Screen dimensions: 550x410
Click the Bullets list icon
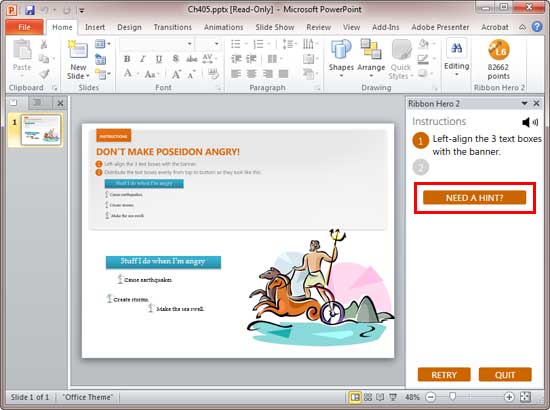(x=236, y=44)
